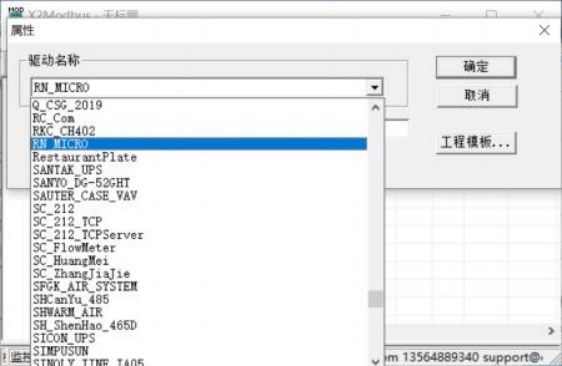
Task: Select the SC_212_TCP driver
Action: [199, 222]
